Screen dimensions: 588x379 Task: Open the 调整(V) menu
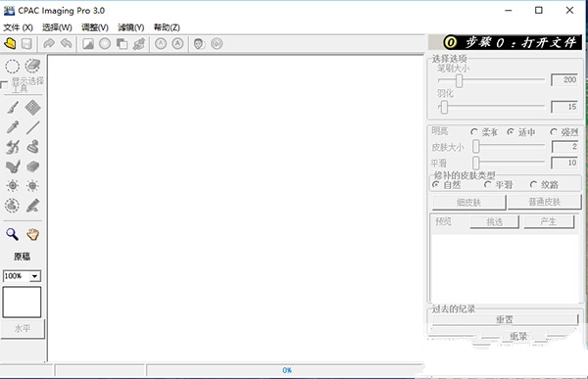tap(95, 27)
